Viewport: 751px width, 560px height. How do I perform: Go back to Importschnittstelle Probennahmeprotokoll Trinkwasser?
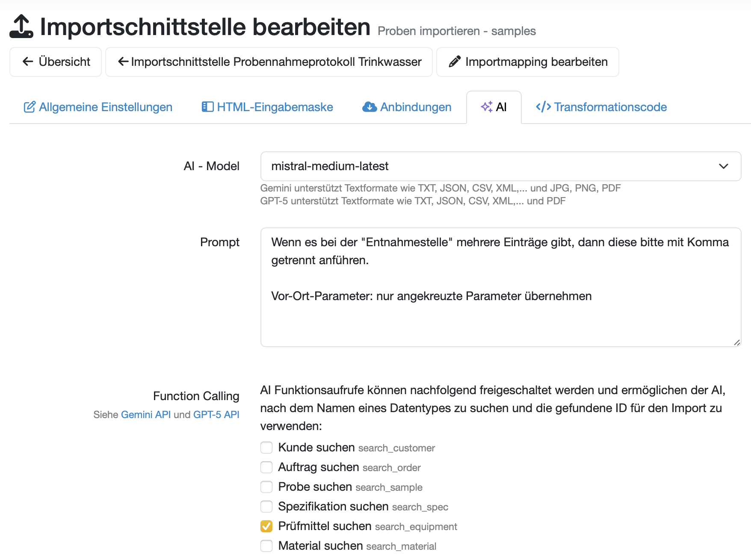pyautogui.click(x=269, y=62)
